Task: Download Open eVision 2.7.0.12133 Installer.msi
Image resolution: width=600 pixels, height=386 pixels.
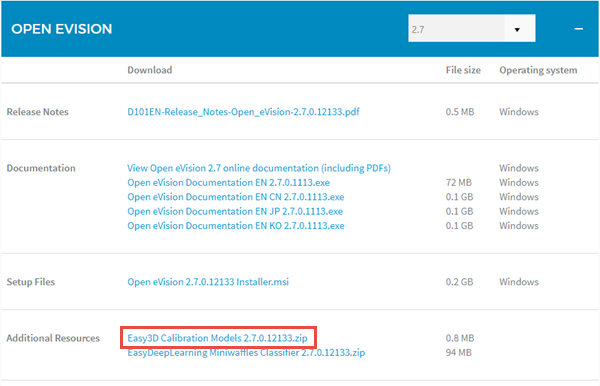Action: click(x=208, y=282)
